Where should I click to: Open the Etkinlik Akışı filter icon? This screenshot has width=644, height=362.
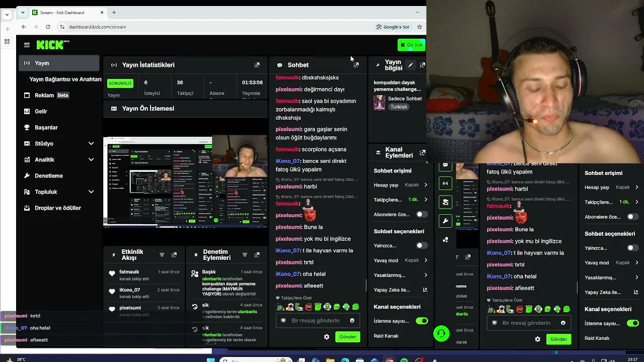[162, 255]
